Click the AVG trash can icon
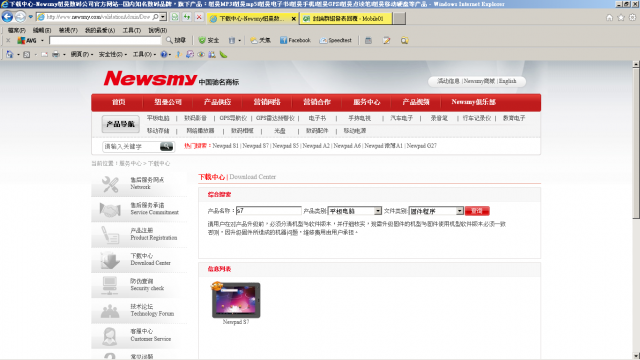This screenshot has width=640, height=360. (231, 40)
